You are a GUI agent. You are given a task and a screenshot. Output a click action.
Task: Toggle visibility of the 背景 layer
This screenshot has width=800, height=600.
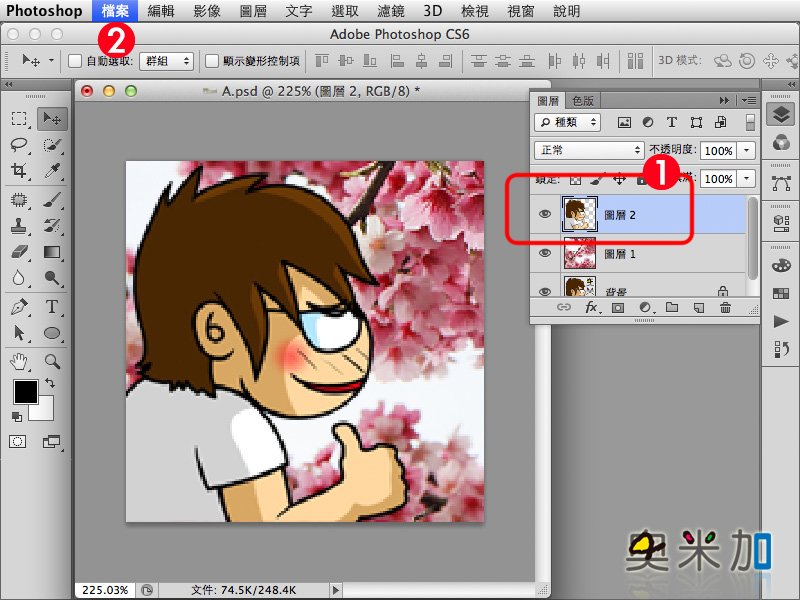[x=545, y=291]
